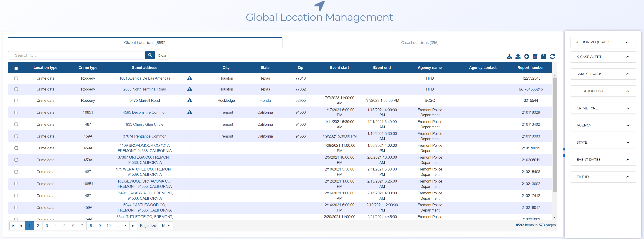This screenshot has width=644, height=239.
Task: Expand the CRIME TYPE filter panel
Action: [x=603, y=108]
